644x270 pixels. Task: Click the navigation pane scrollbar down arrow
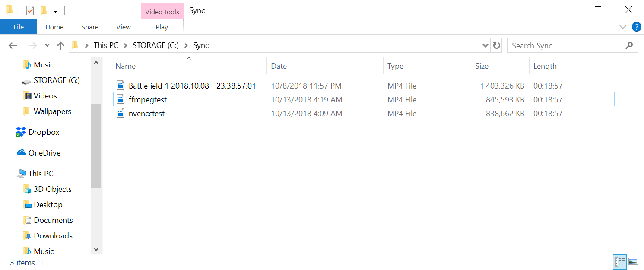point(96,249)
